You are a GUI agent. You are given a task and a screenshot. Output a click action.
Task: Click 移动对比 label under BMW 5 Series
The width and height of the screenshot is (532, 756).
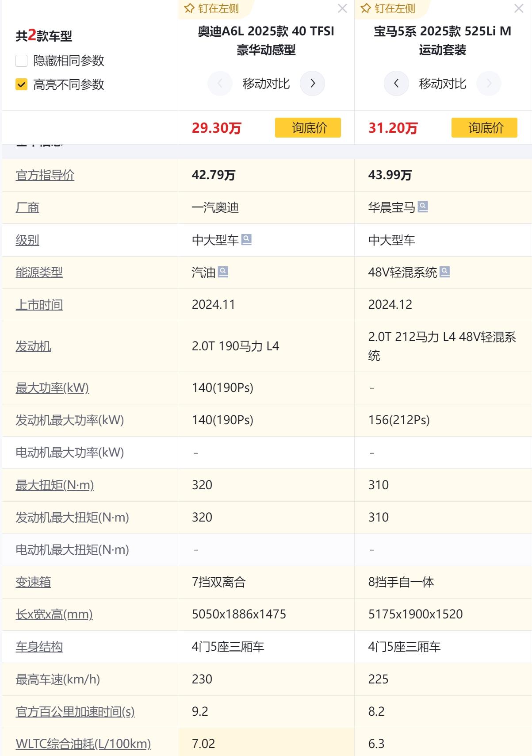442,84
